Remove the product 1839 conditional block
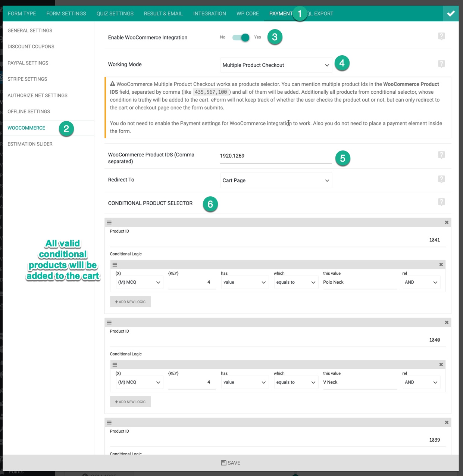The height and width of the screenshot is (476, 463). click(x=447, y=423)
